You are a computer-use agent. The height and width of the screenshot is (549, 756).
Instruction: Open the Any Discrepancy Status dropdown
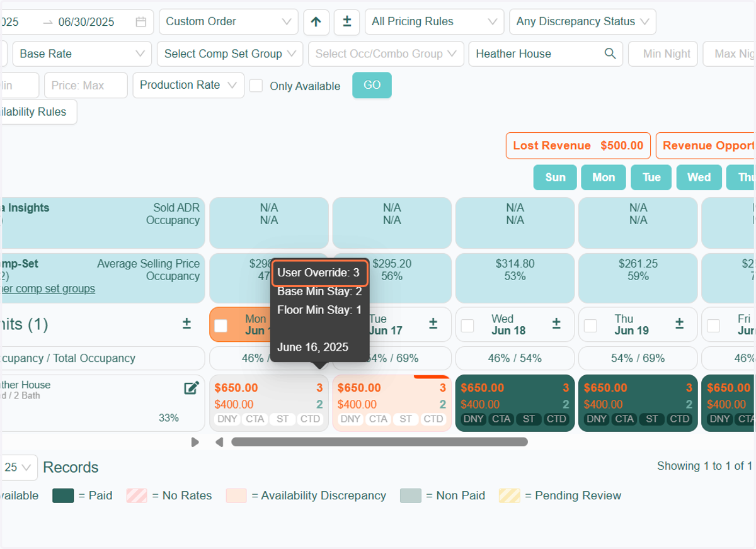click(x=583, y=22)
